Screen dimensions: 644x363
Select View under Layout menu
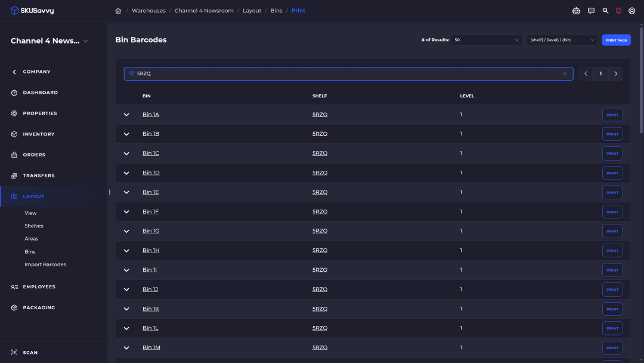tap(30, 213)
